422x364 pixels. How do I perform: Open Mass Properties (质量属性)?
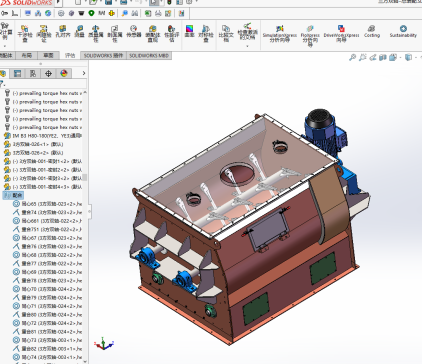pos(96,33)
